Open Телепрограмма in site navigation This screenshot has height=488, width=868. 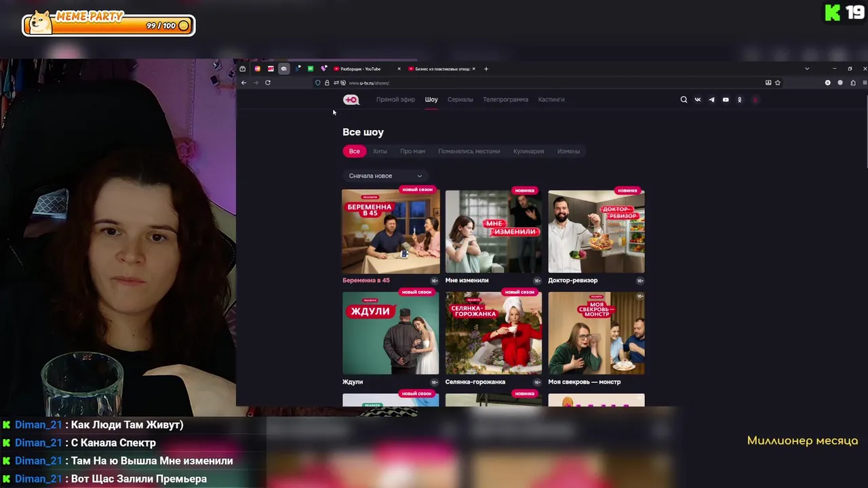[x=505, y=100]
